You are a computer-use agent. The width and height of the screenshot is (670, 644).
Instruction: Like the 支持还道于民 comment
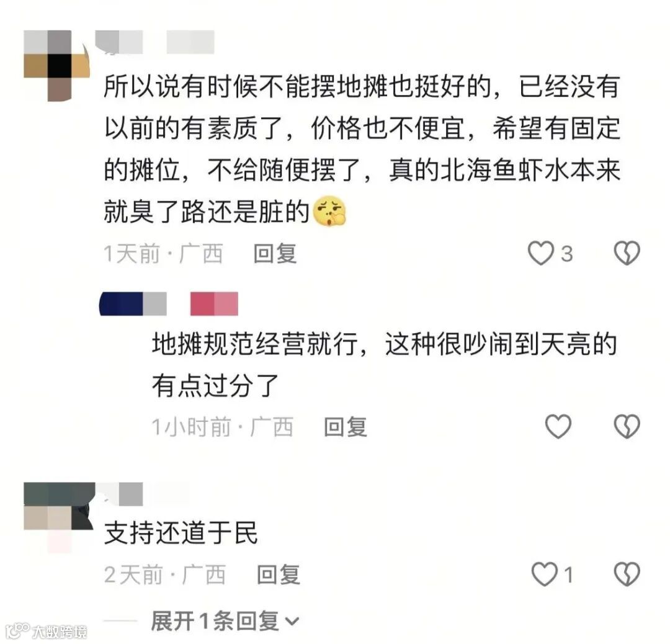(544, 573)
